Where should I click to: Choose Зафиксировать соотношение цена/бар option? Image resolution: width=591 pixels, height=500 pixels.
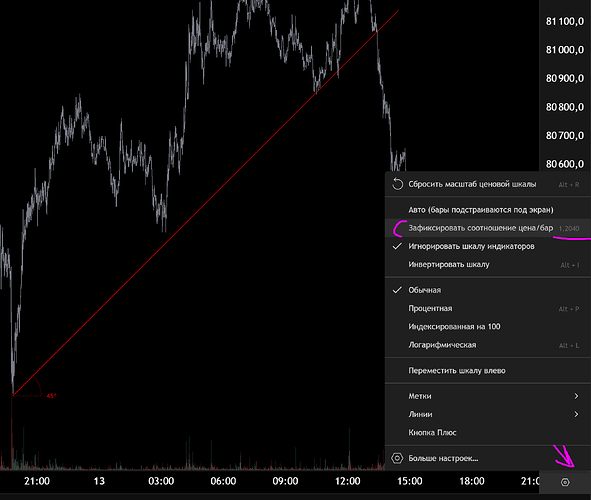(x=488, y=228)
